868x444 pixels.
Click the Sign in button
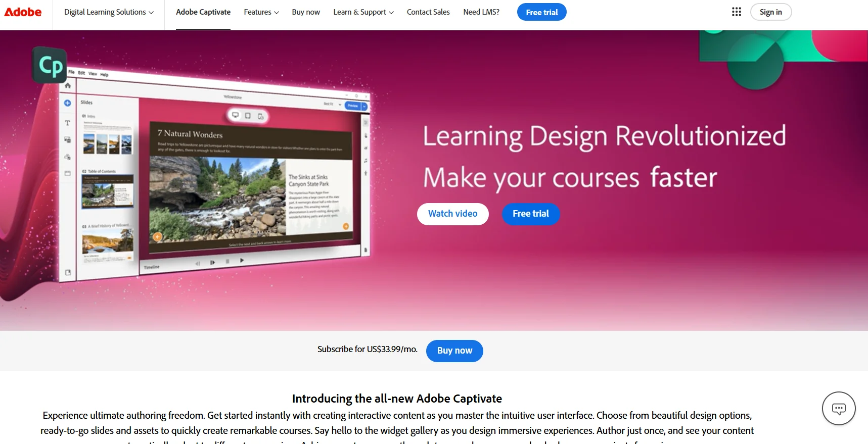[770, 12]
